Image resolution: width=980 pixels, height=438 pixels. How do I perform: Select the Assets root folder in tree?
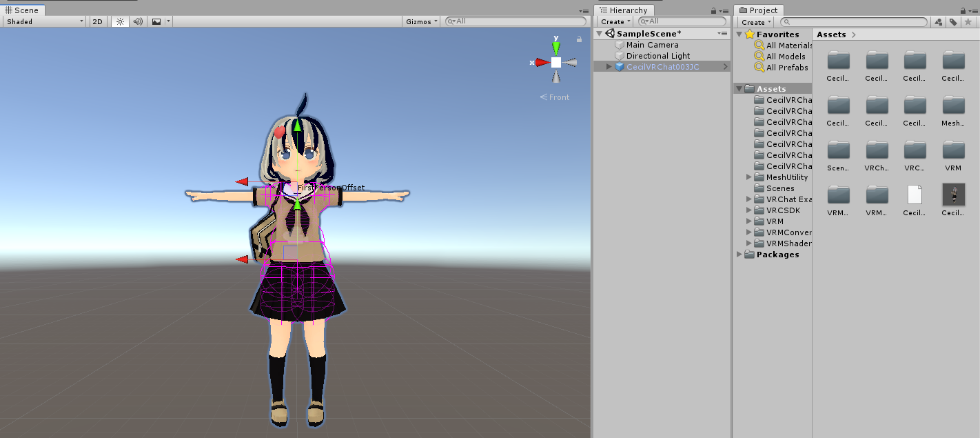(773, 89)
